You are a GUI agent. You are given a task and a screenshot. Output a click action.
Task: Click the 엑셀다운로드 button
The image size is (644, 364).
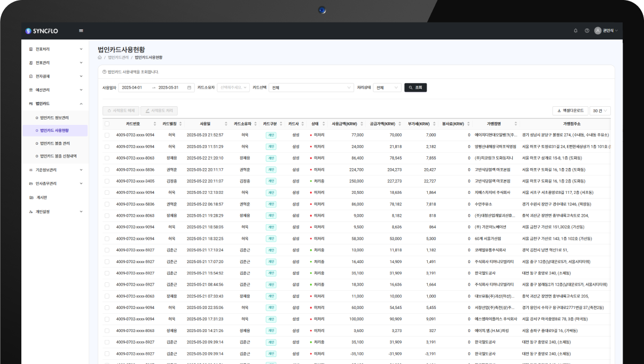[x=570, y=110]
